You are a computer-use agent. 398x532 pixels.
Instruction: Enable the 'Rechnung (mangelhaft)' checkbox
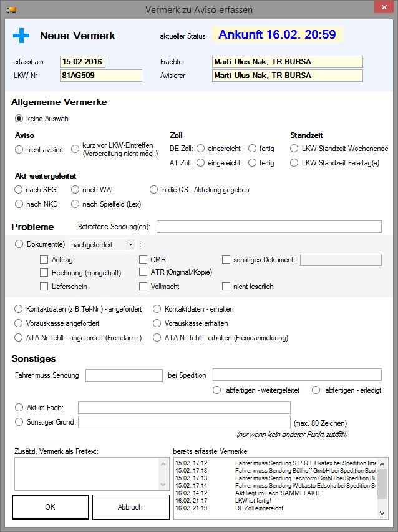pyautogui.click(x=44, y=273)
